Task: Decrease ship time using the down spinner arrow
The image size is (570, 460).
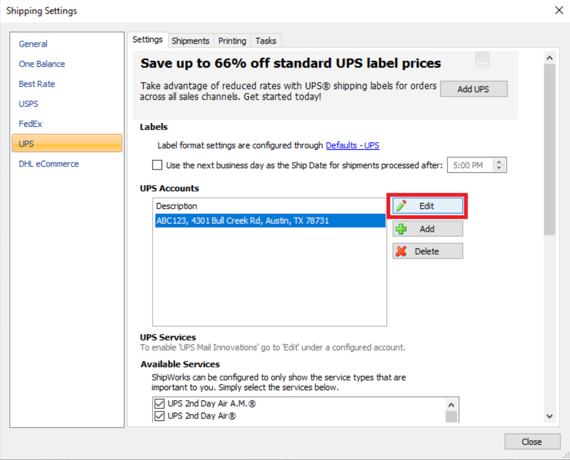Action: click(x=499, y=168)
